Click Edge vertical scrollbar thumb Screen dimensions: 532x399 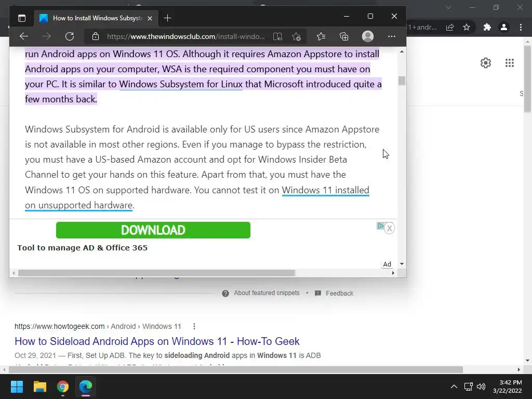(402, 81)
